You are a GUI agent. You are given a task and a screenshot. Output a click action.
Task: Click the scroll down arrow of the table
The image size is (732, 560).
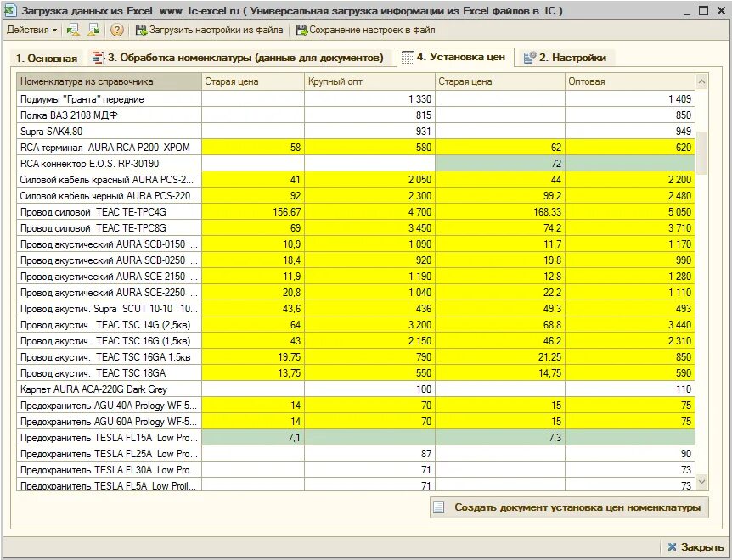701,482
